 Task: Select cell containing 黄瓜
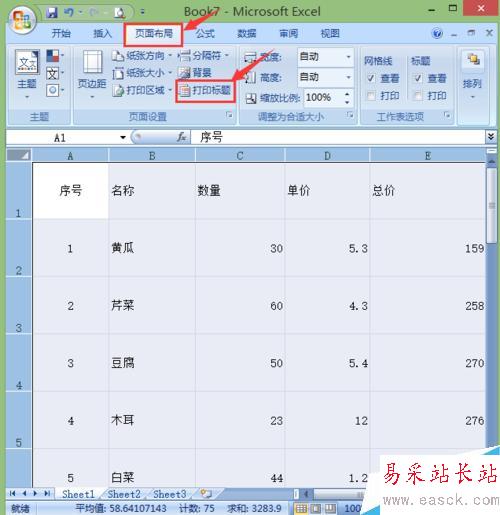[152, 248]
